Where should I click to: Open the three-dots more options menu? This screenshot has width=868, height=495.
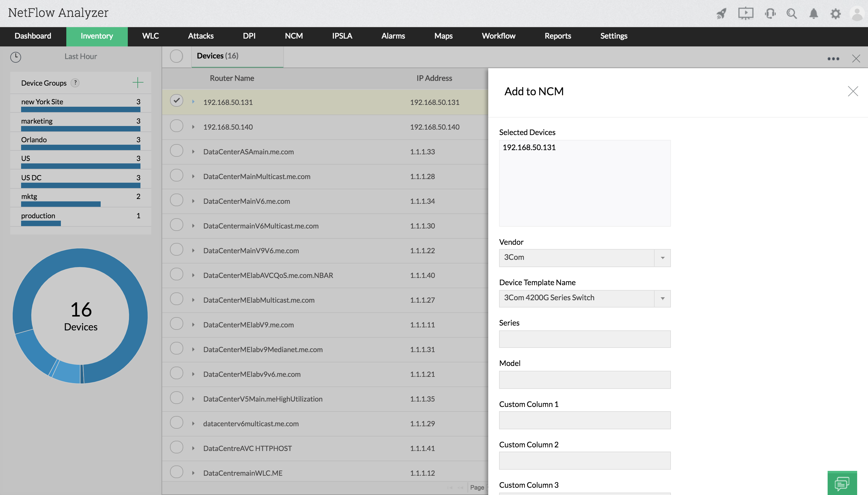coord(833,58)
